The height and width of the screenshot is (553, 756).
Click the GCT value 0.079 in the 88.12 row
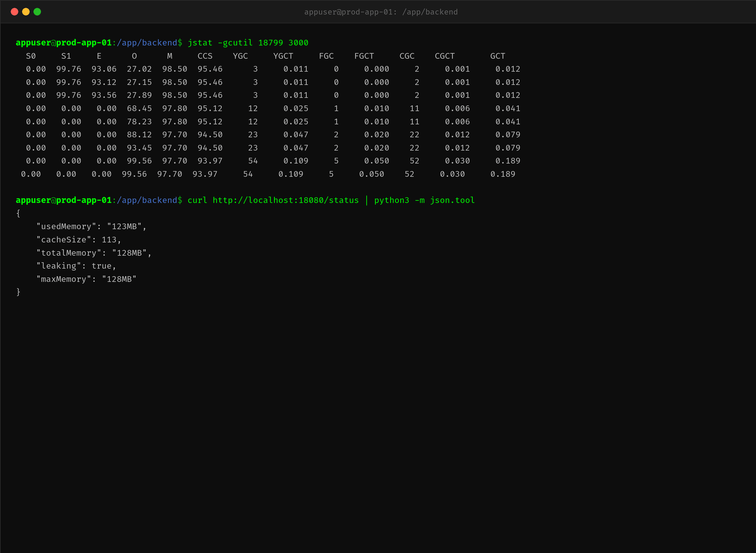click(x=508, y=134)
